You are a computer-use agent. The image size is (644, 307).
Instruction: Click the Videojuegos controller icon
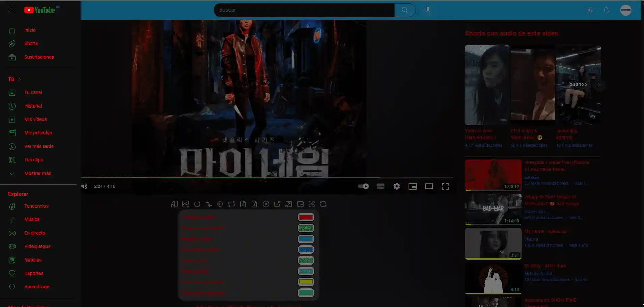coord(12,246)
